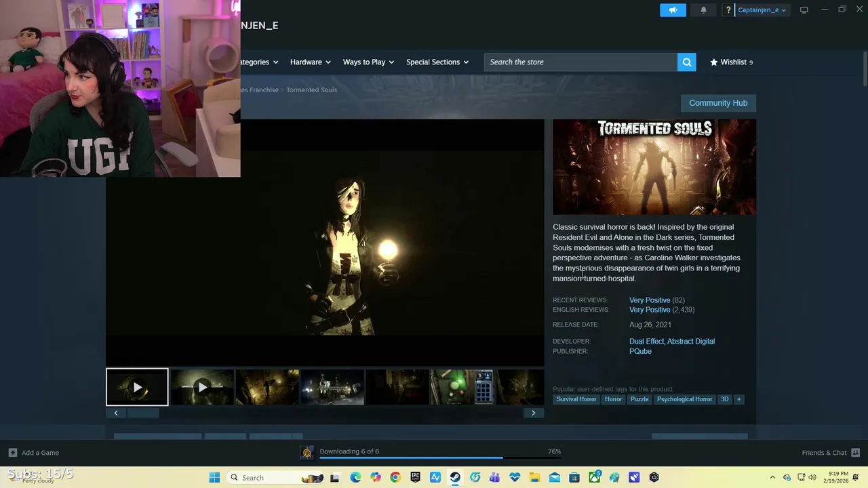Click Downloading 6 of 6 status text
Viewport: 868px width, 488px height.
point(349,451)
